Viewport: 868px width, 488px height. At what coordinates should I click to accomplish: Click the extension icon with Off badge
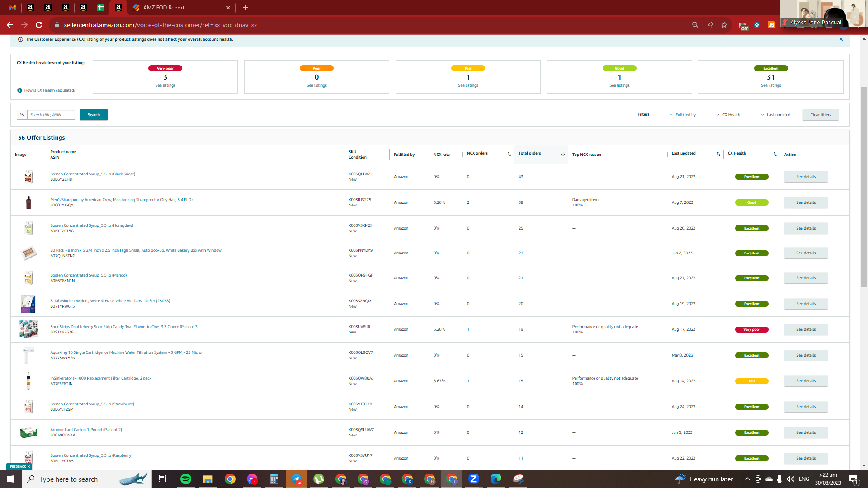[x=742, y=26]
